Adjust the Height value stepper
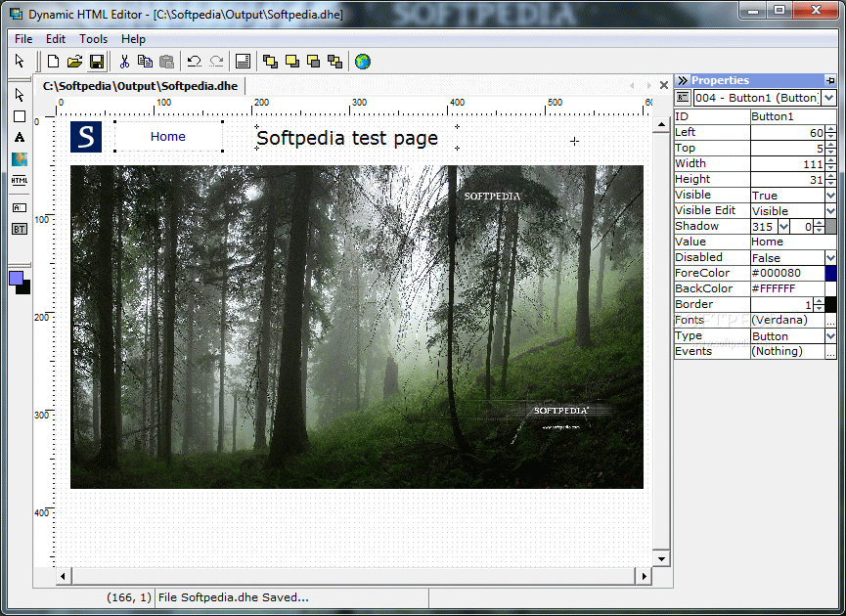 [831, 179]
